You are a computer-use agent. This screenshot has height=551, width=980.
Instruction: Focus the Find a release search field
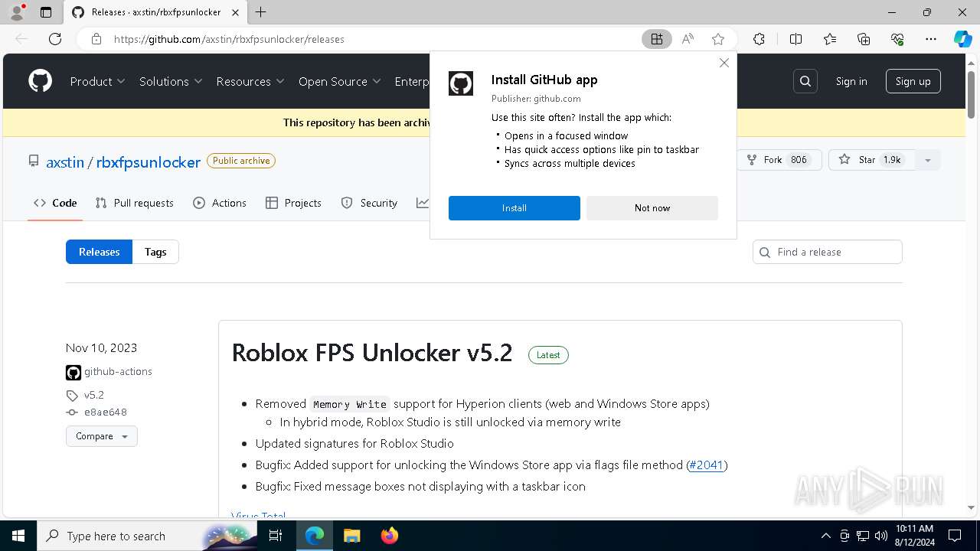pyautogui.click(x=828, y=252)
